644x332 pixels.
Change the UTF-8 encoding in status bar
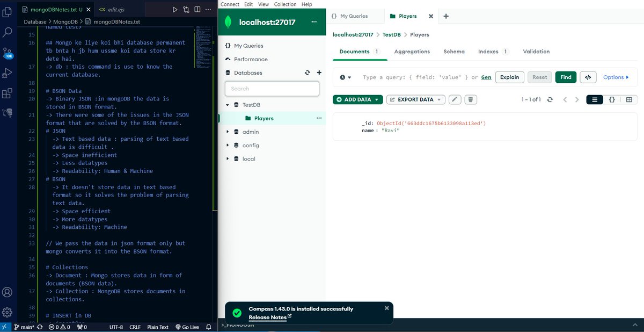pos(116,327)
